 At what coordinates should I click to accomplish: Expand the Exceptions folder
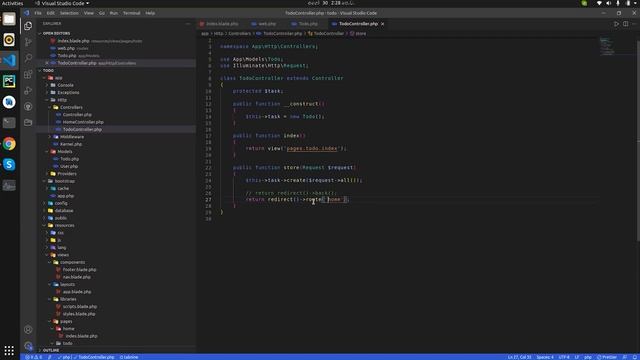pos(68,92)
